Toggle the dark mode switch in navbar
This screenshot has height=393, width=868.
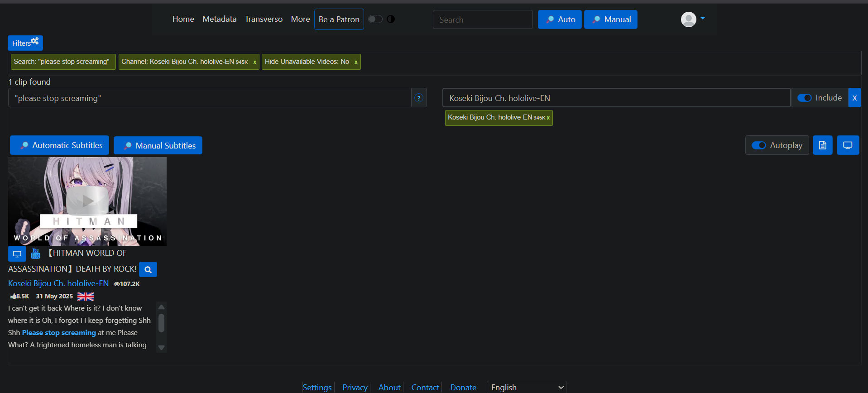pos(375,19)
